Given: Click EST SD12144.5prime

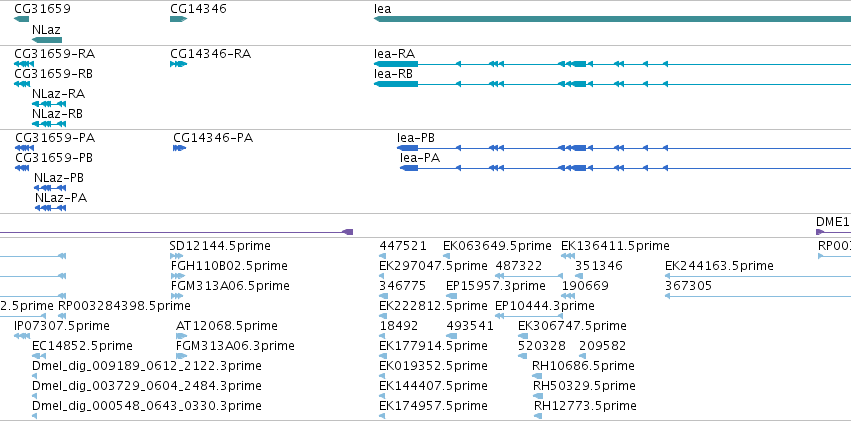Looking at the screenshot, I should (x=220, y=246).
